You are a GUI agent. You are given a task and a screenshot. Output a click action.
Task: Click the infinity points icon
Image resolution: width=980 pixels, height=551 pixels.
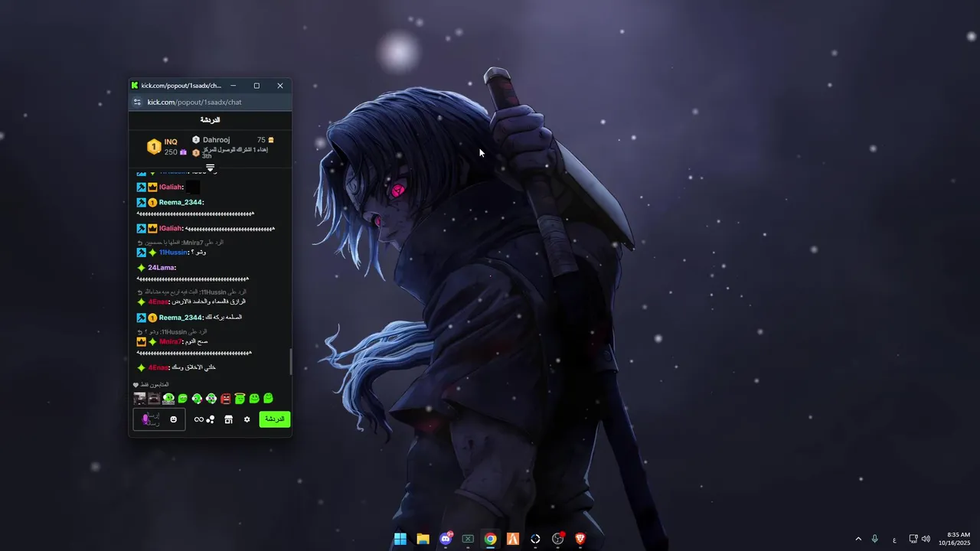pyautogui.click(x=199, y=419)
